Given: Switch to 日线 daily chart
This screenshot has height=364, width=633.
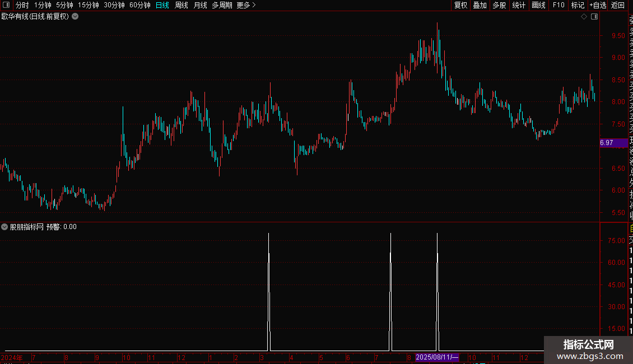Looking at the screenshot, I should coord(162,5).
